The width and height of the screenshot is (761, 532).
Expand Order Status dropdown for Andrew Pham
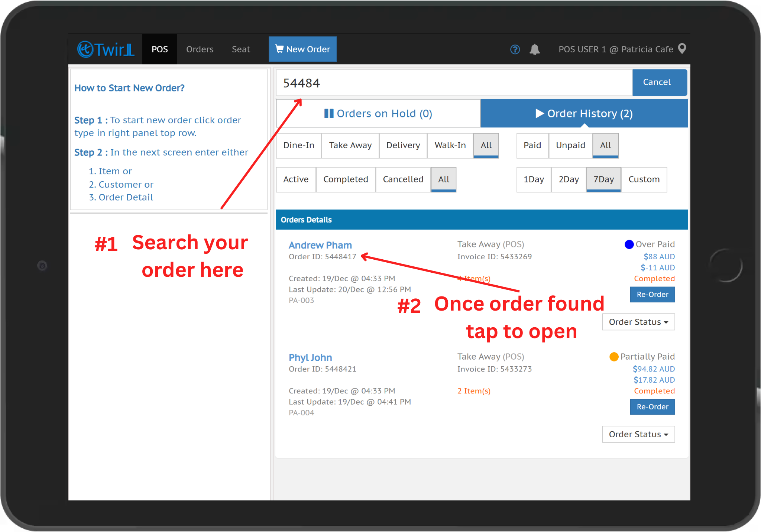pos(638,322)
